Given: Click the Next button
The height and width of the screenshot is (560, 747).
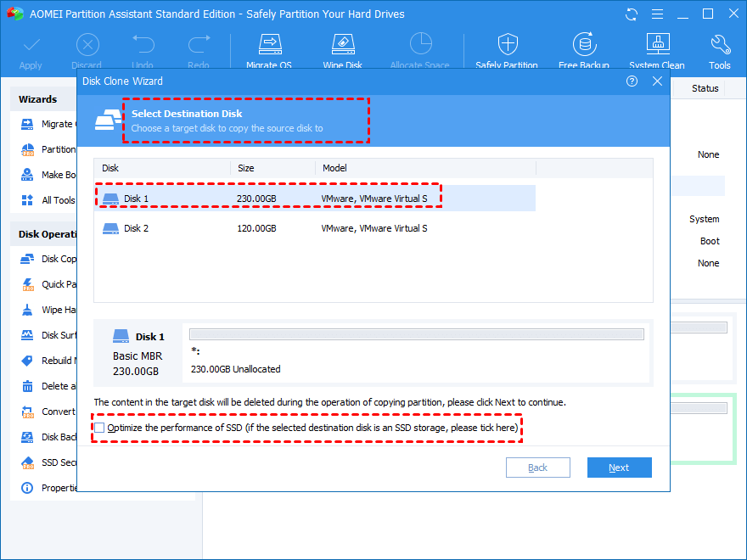Looking at the screenshot, I should pos(619,468).
